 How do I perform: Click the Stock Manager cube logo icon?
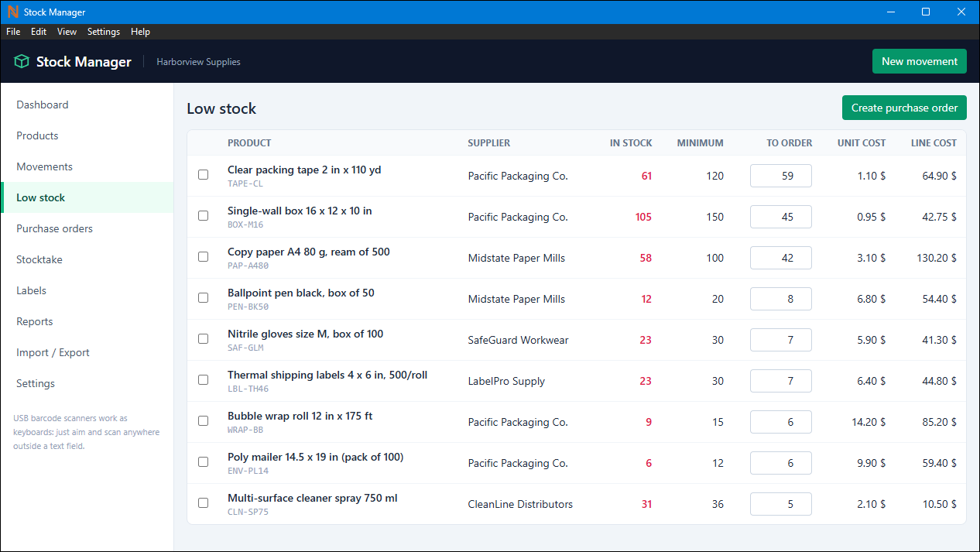click(22, 62)
